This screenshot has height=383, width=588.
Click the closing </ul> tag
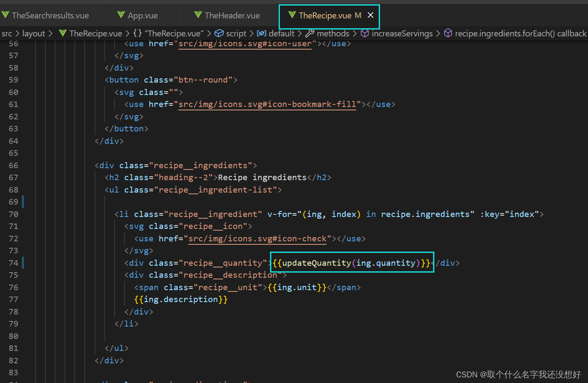point(116,348)
